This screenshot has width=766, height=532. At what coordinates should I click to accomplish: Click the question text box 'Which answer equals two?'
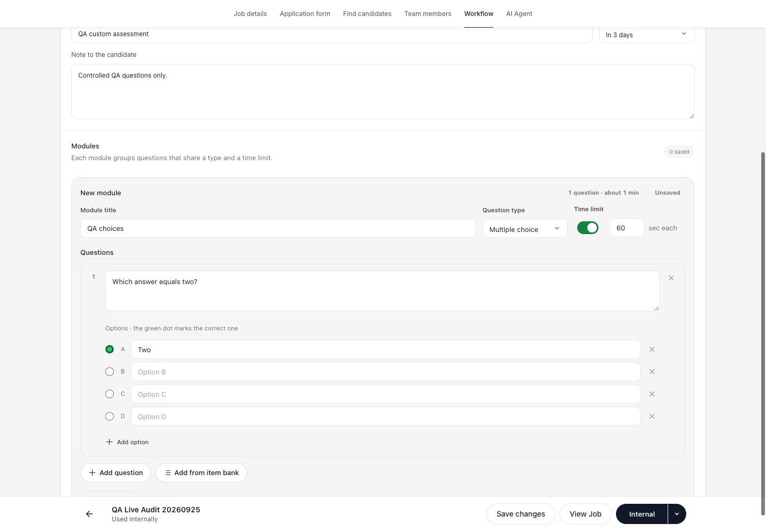(382, 291)
